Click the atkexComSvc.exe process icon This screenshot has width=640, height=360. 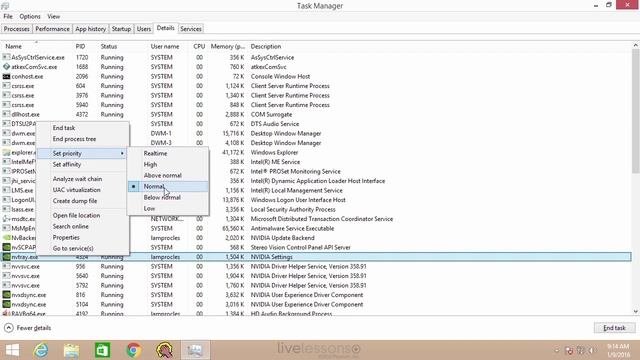click(6, 67)
